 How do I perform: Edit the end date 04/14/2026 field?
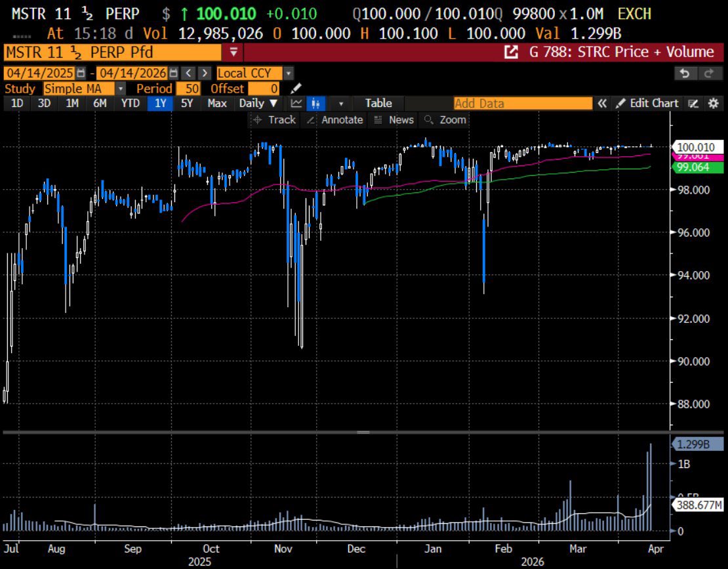click(132, 74)
